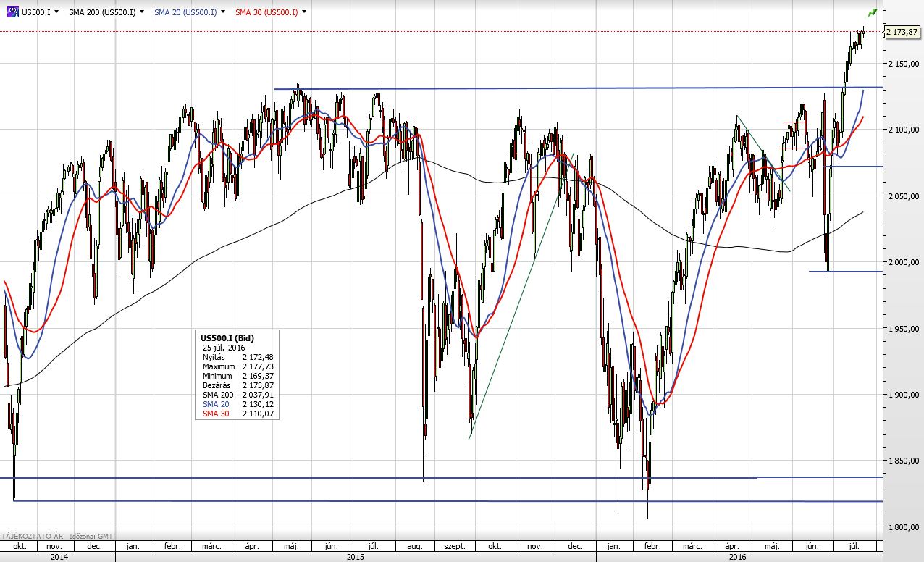Select the rising green trend line from September 2015
Image resolution: width=924 pixels, height=562 pixels.
pos(521,295)
